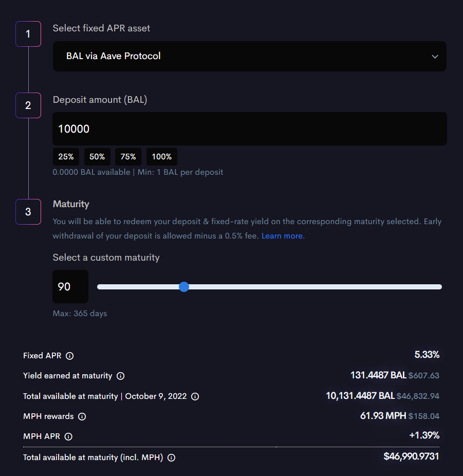Select the 25% deposit amount button
Viewport: 463px width, 476px height.
pyautogui.click(x=66, y=157)
